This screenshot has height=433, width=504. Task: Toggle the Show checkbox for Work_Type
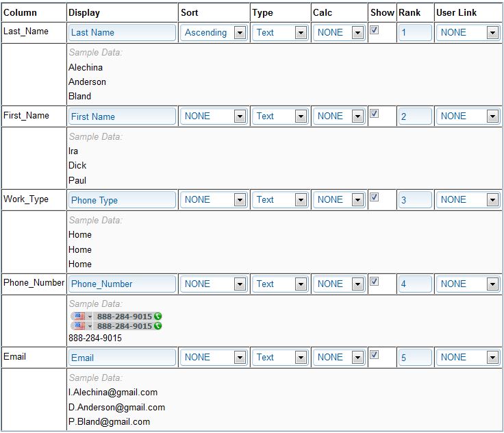pyautogui.click(x=375, y=197)
